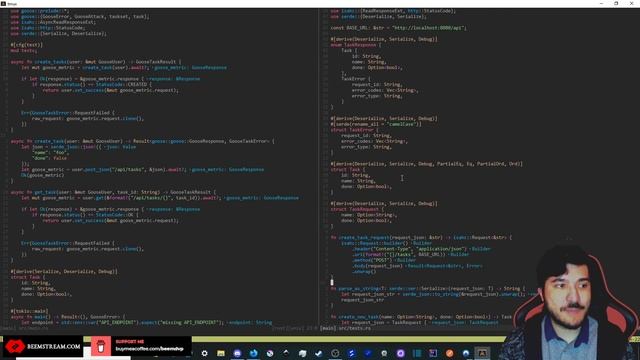The image size is (640, 360).
Task: Click 'use isahc::AsyncReadResponseExt;' in left pane
Action: [53, 22]
